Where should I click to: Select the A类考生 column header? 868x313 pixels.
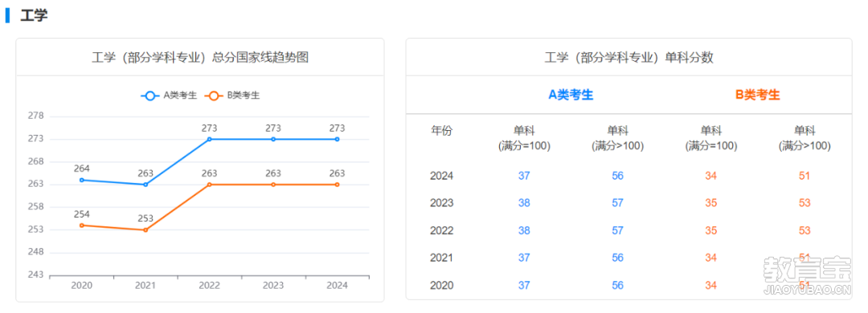[x=571, y=96]
